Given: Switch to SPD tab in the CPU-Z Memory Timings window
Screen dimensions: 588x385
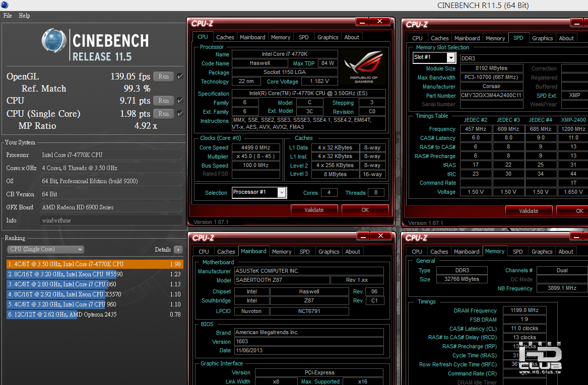Looking at the screenshot, I should point(518,252).
